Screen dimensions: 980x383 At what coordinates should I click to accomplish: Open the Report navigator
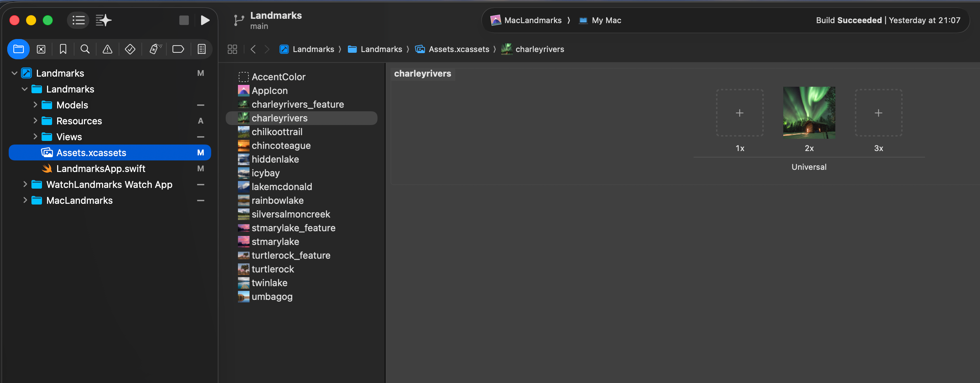202,50
